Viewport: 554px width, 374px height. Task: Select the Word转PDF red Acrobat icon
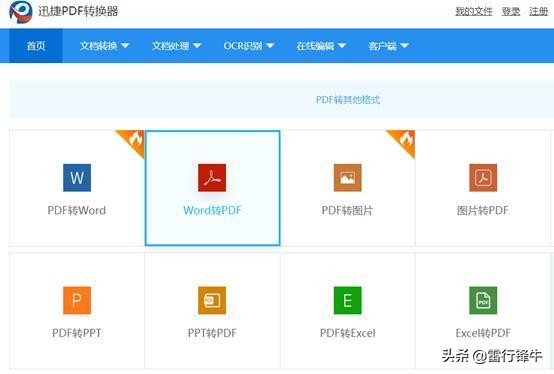click(212, 178)
